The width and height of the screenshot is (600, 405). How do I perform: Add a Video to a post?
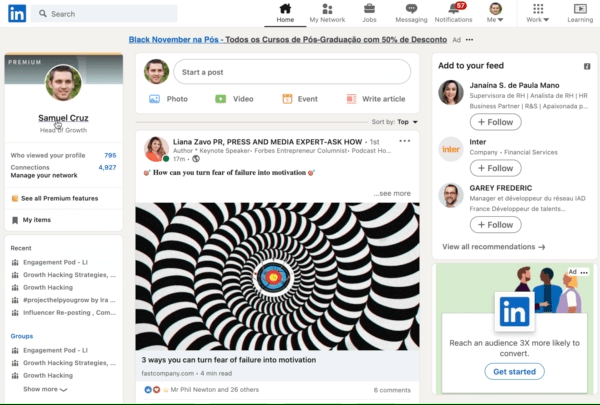[234, 99]
